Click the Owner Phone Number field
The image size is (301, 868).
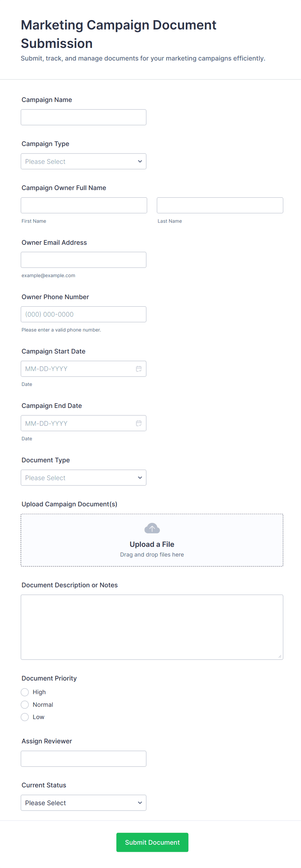click(84, 314)
